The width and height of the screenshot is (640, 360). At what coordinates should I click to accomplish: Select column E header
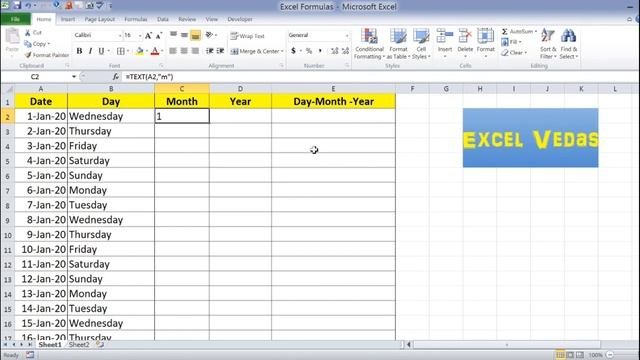tap(333, 89)
